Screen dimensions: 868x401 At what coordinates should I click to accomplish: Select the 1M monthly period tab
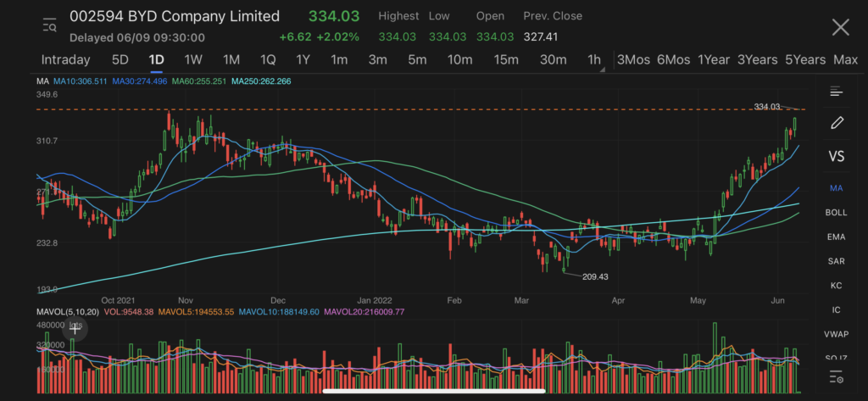pos(231,60)
